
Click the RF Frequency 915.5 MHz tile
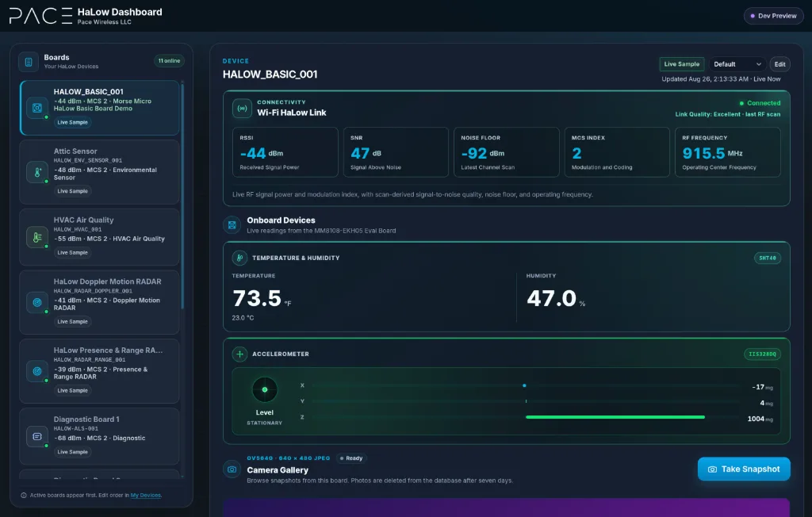pyautogui.click(x=728, y=152)
